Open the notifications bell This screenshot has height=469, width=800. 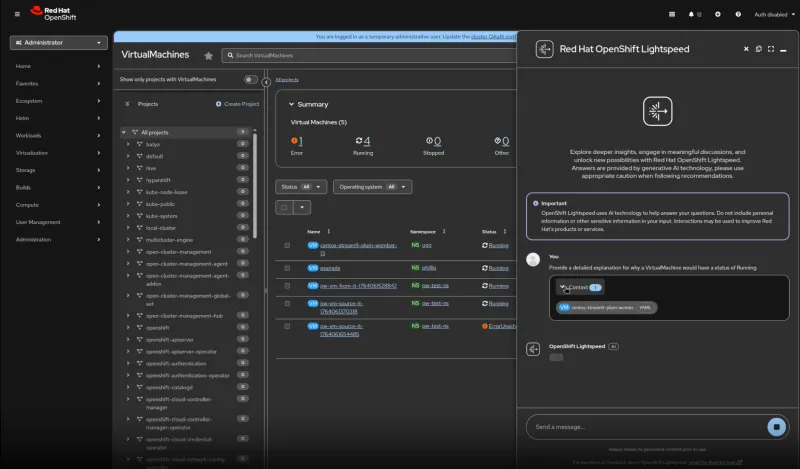pyautogui.click(x=691, y=14)
